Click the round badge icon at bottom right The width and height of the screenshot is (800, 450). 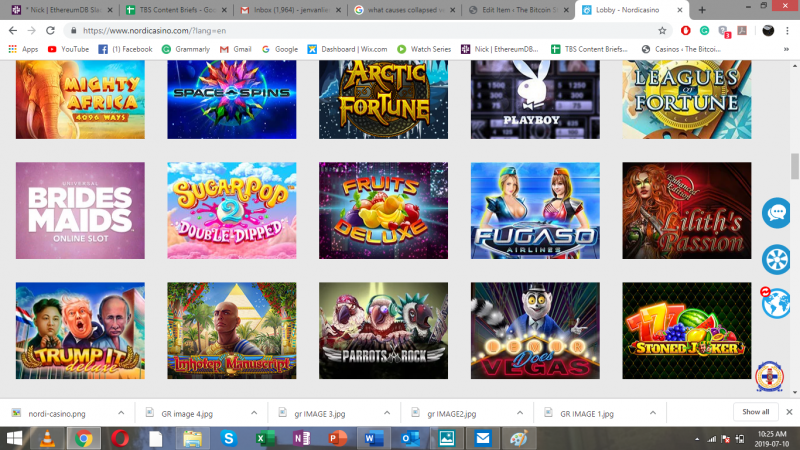(769, 377)
